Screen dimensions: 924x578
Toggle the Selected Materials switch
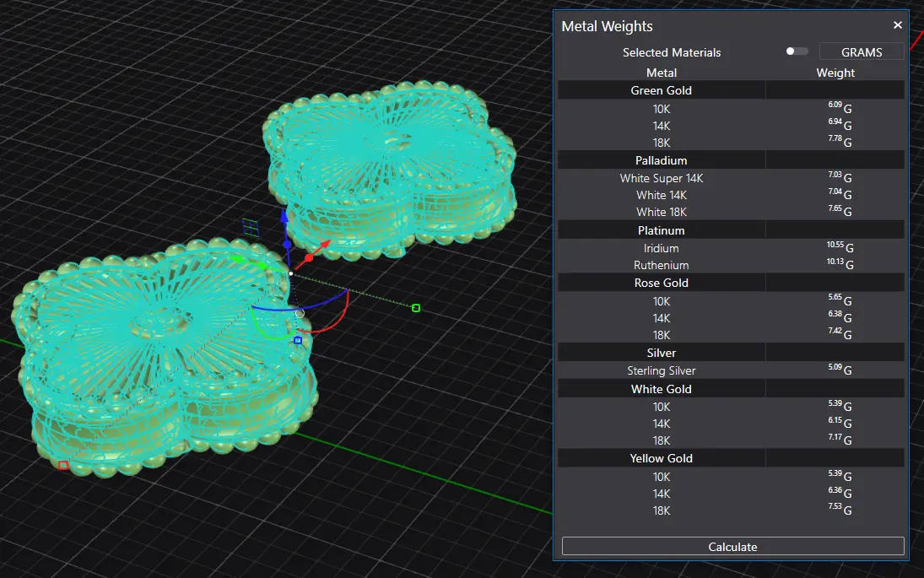pos(797,51)
